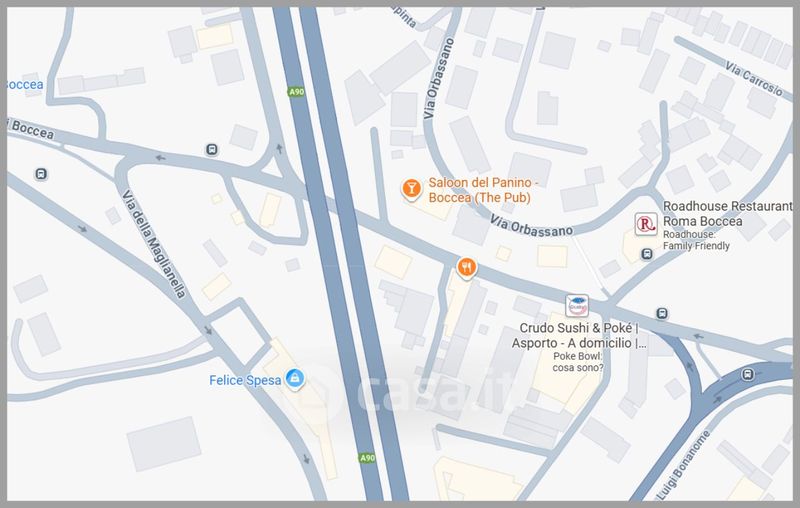Select the bus stop icon above Luigi Bonanome street

pos(747,374)
